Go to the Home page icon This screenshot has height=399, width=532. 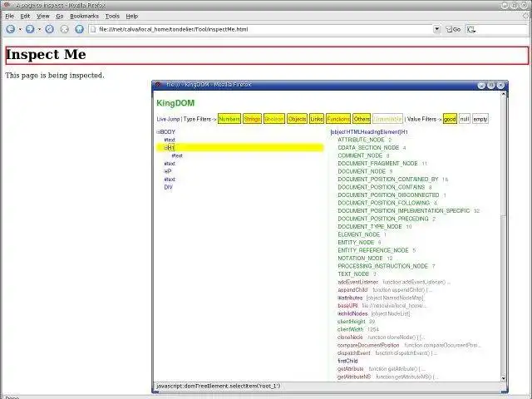tap(80, 29)
